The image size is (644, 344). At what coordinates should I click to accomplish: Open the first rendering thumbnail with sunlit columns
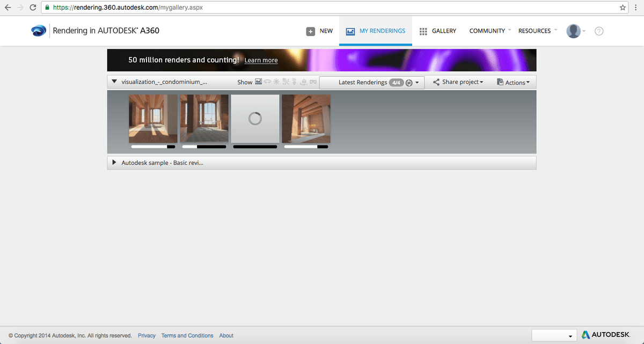click(153, 119)
